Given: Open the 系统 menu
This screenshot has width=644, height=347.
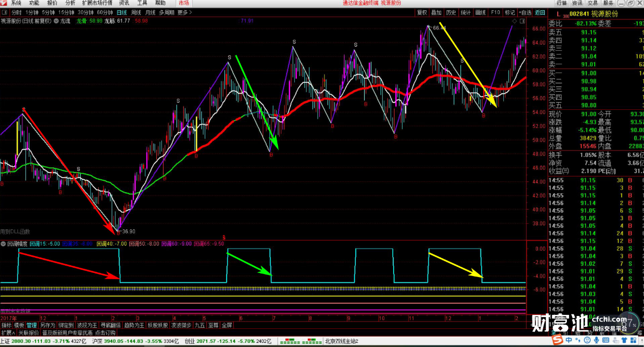Looking at the screenshot, I should tap(17, 3).
